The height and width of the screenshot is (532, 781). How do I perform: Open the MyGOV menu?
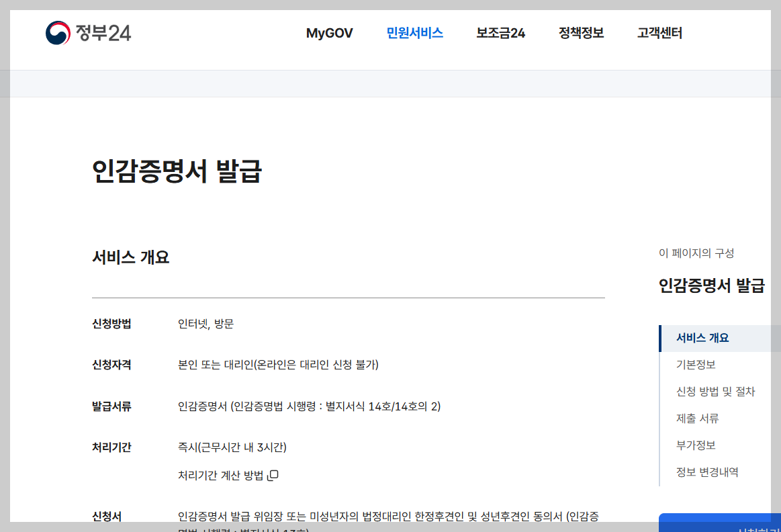pyautogui.click(x=329, y=33)
